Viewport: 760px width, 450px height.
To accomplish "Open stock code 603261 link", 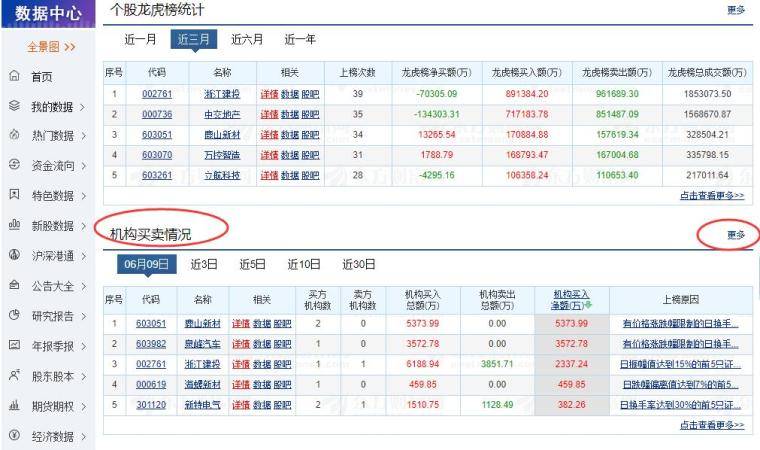I will click(157, 176).
